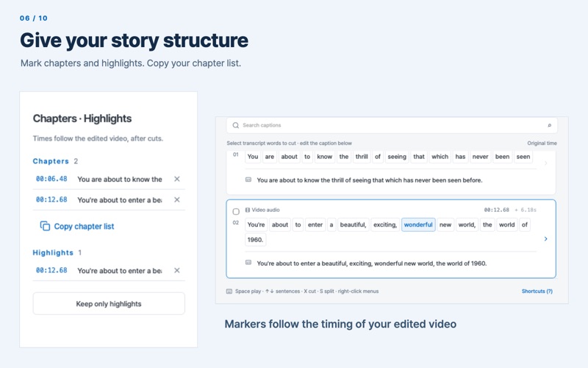
Task: Click the caption icon under segment 01
Action: [248, 180]
